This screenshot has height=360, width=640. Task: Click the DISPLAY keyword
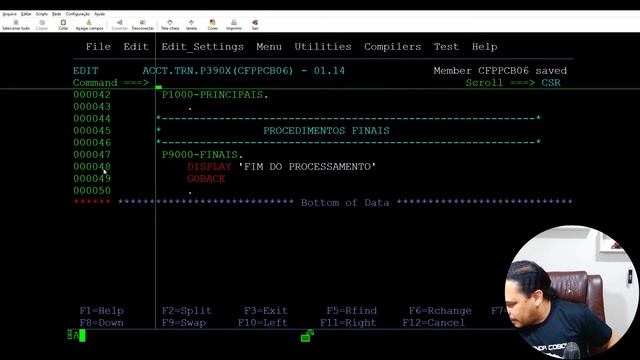(209, 167)
